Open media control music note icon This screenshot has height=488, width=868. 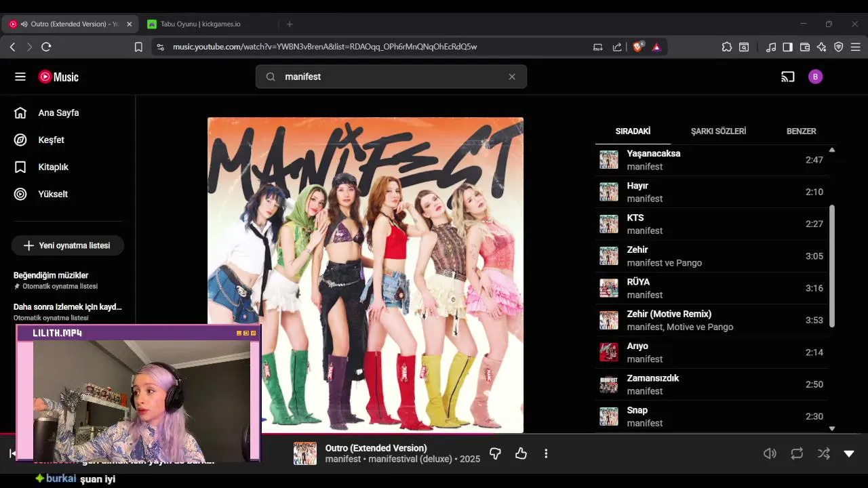(771, 47)
